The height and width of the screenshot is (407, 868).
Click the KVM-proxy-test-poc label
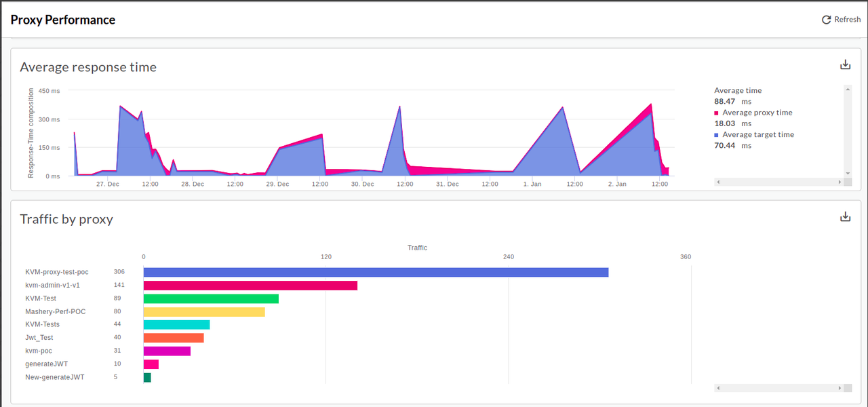57,272
